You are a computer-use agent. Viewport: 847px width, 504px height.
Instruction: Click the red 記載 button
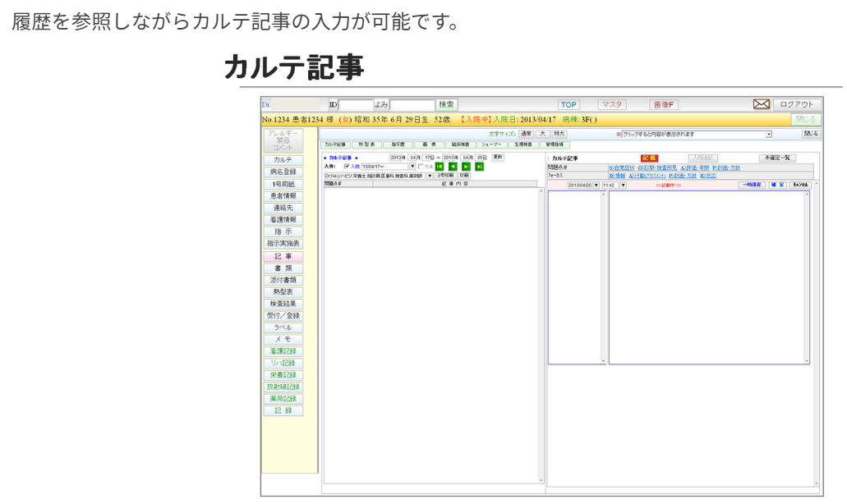coord(649,158)
